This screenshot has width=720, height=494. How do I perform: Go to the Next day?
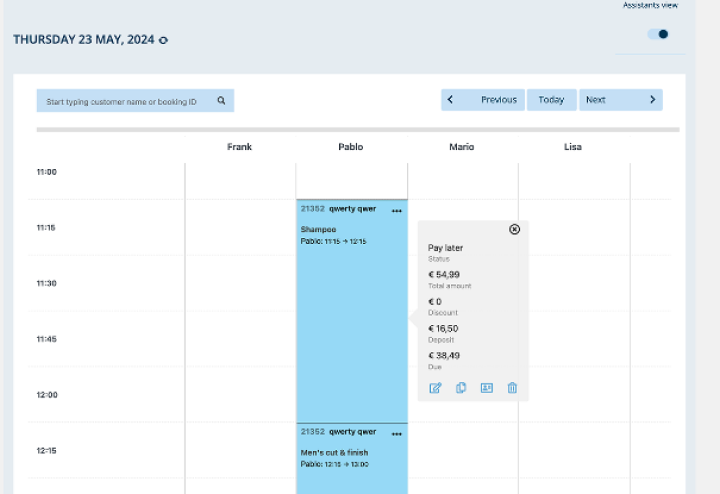point(621,100)
